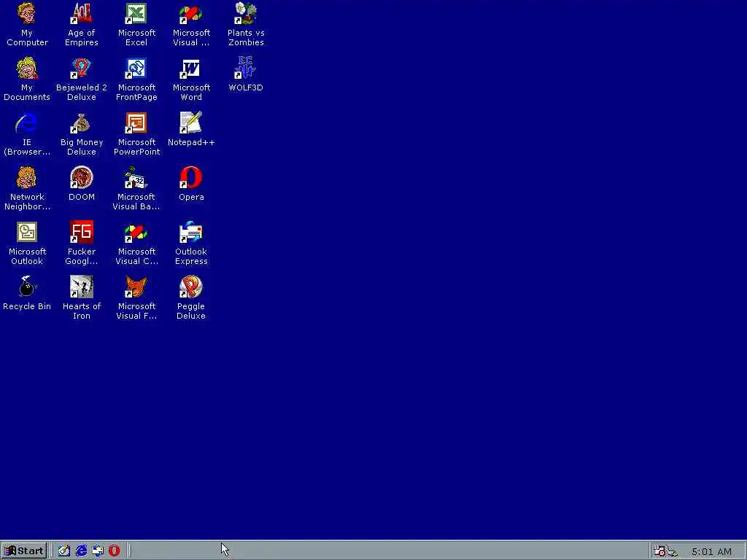Open the Start menu button
747x560 pixels.
(x=24, y=551)
